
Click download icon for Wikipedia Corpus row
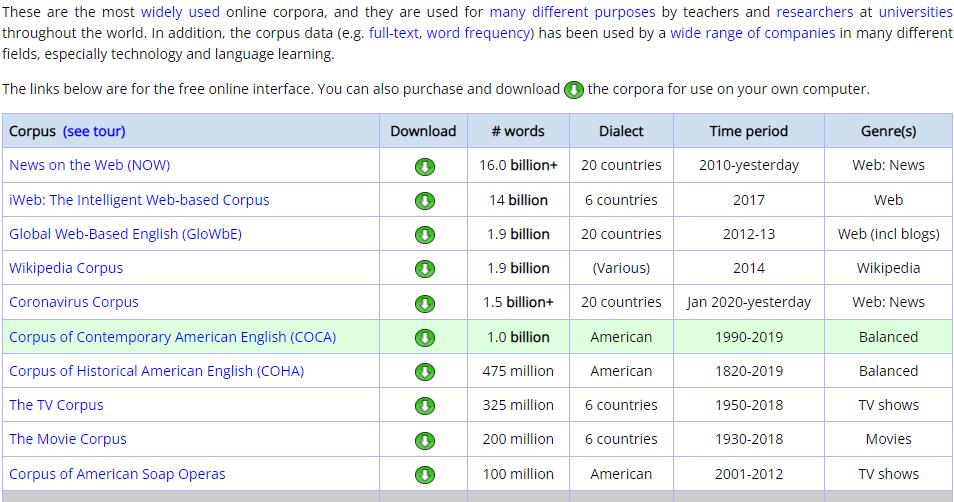click(x=424, y=269)
